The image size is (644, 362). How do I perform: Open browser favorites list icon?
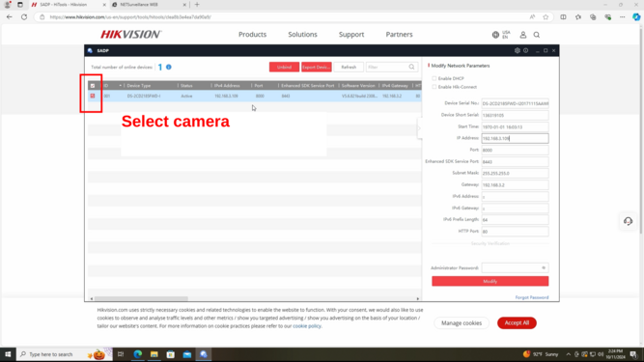[578, 16]
